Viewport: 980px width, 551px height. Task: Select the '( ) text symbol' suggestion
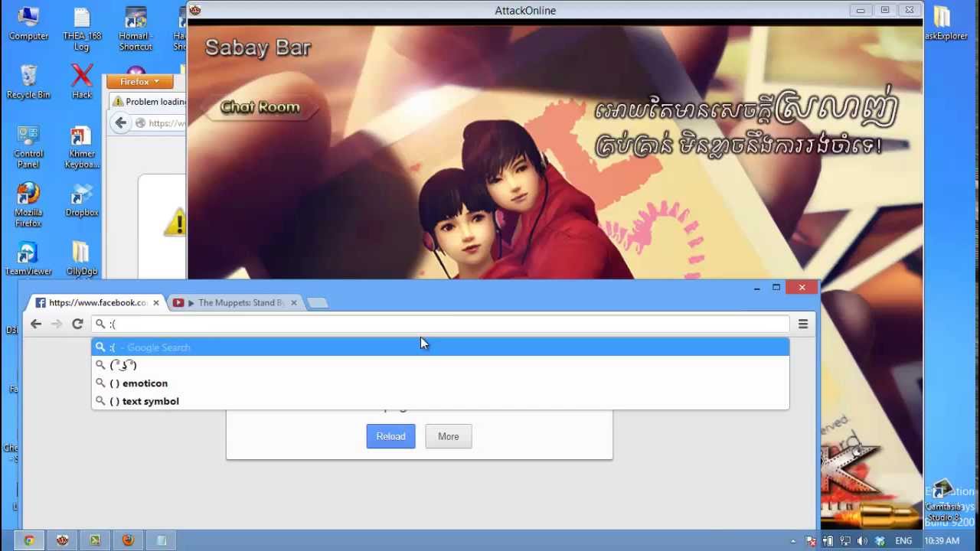440,401
